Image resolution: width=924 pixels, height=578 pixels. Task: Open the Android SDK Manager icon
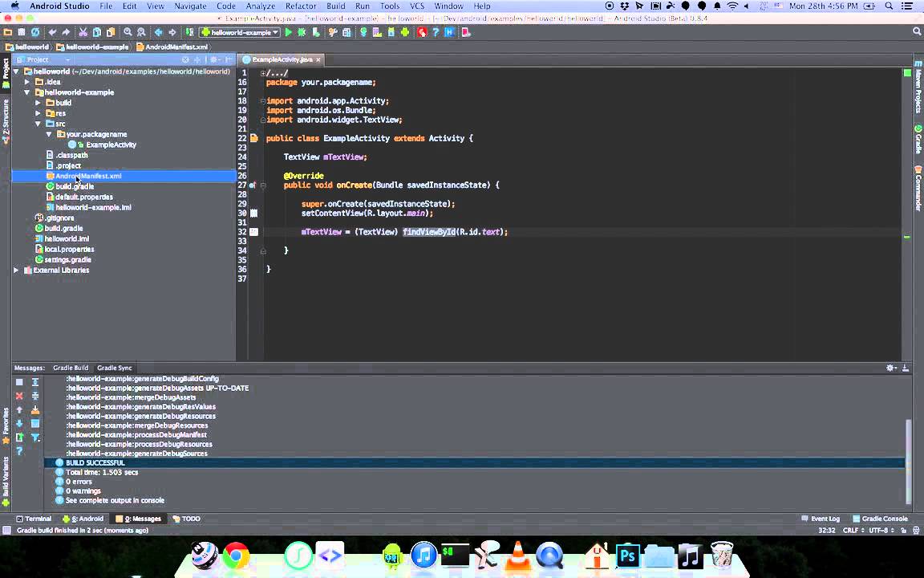(x=391, y=32)
